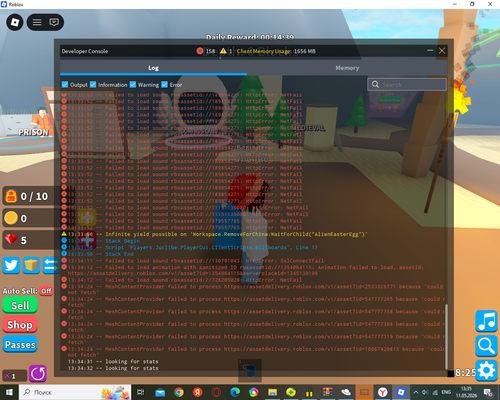Open Task View on taskbar
This screenshot has width=500, height=400.
click(141, 392)
